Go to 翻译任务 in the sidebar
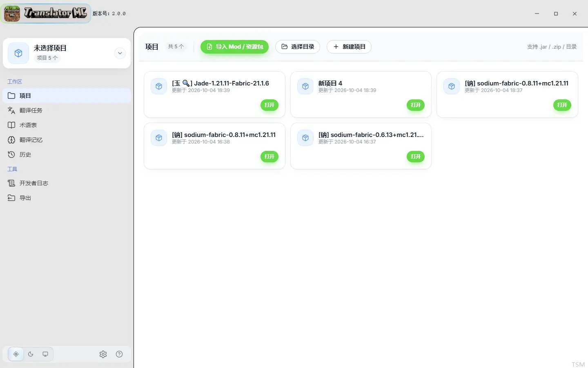 tap(67, 110)
